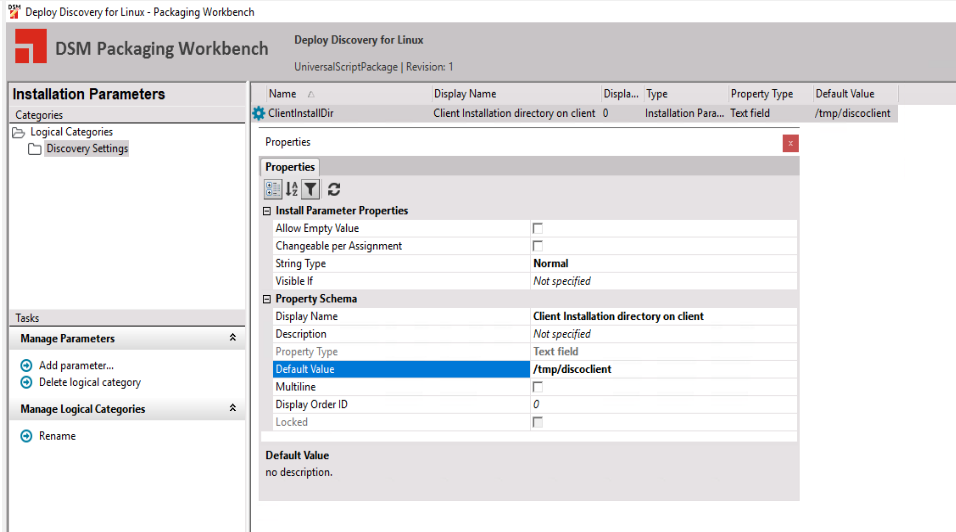The width and height of the screenshot is (956, 532).
Task: Collapse the Property Schema section
Action: click(x=267, y=299)
